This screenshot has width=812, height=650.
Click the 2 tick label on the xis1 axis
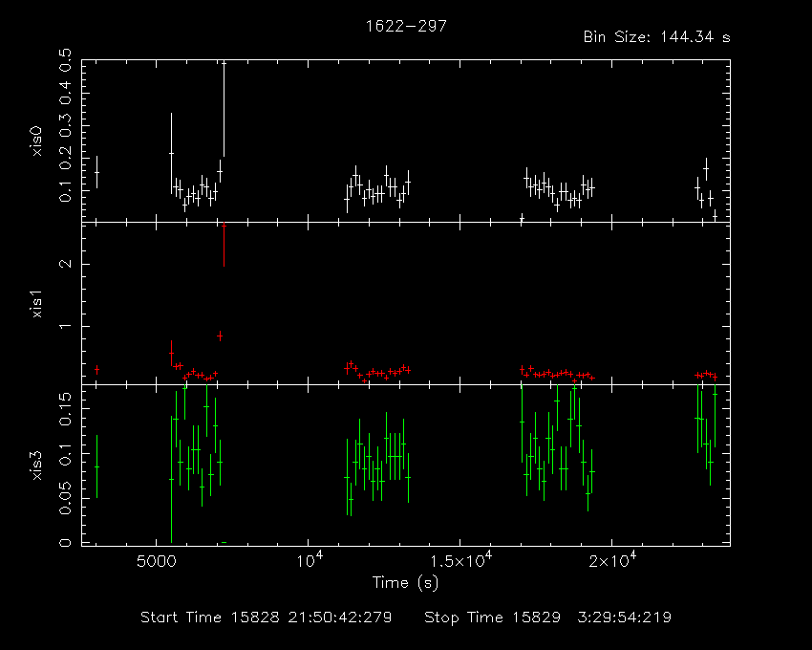(x=66, y=264)
